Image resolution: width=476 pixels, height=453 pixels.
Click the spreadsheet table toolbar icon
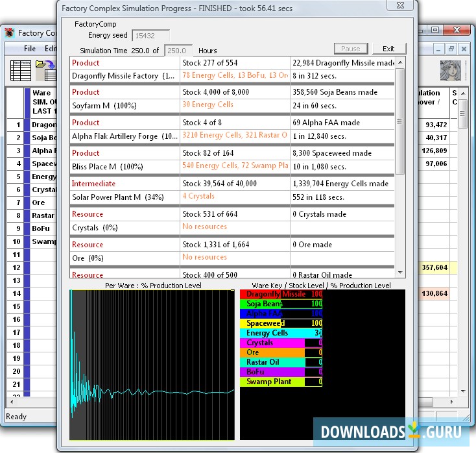click(x=21, y=69)
